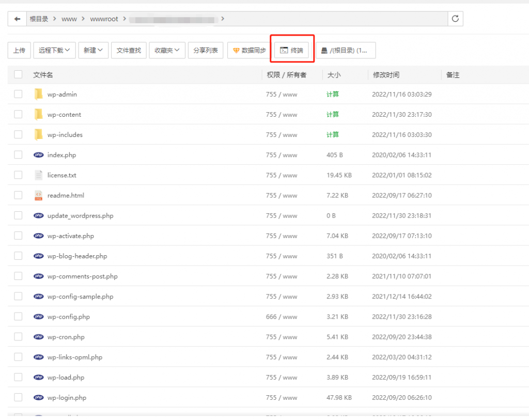529x420 pixels.
Task: Click the PHP icon of update_wordpress.php
Action: pos(38,215)
